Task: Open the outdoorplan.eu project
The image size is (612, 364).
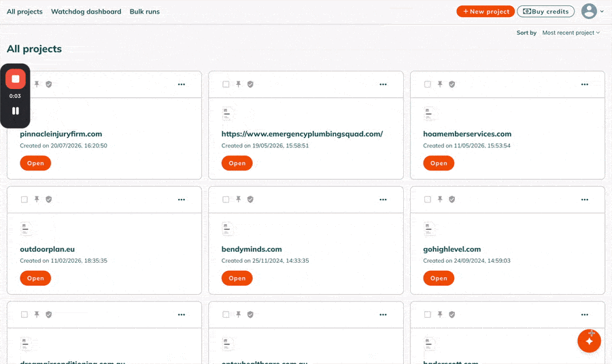Action: coord(35,278)
